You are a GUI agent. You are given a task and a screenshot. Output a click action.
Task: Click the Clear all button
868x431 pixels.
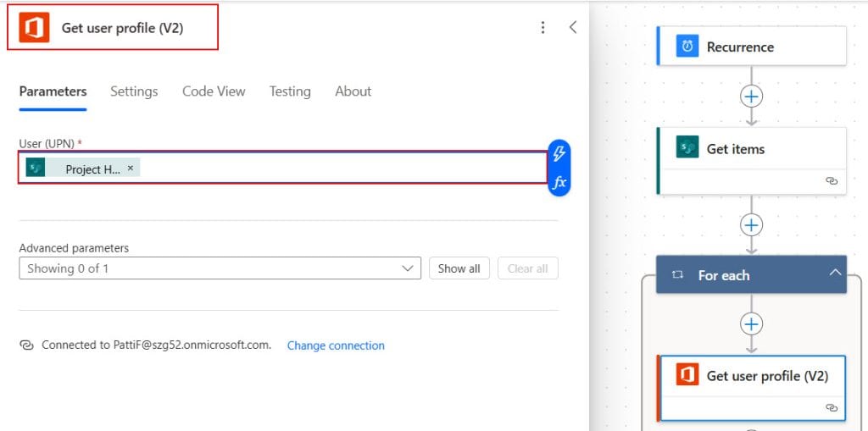click(x=527, y=268)
